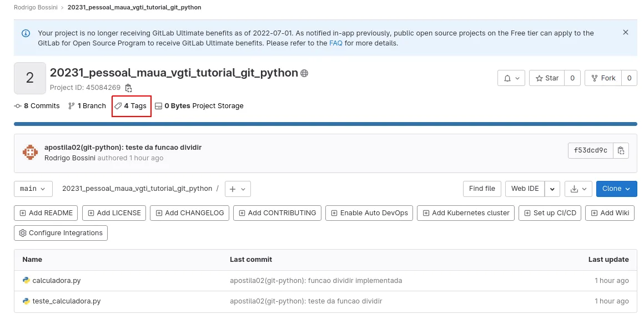Open the 8 Commits list
This screenshot has height=324, width=644.
(37, 106)
